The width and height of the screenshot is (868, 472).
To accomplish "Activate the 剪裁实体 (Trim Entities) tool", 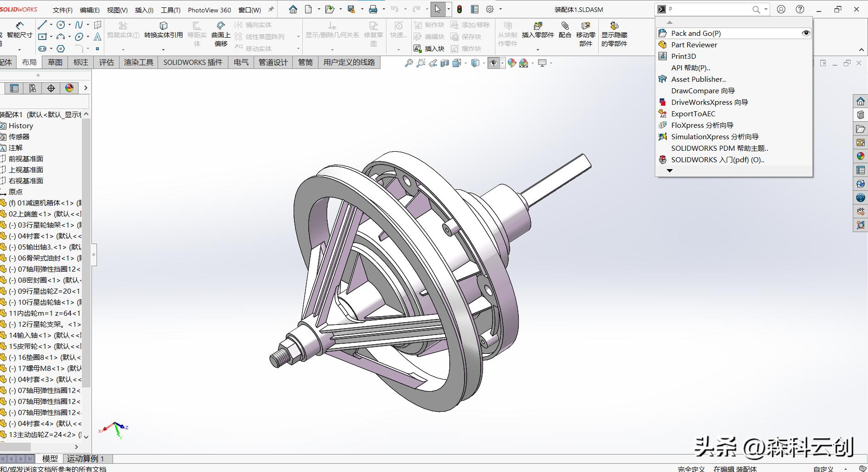I will pyautogui.click(x=123, y=30).
